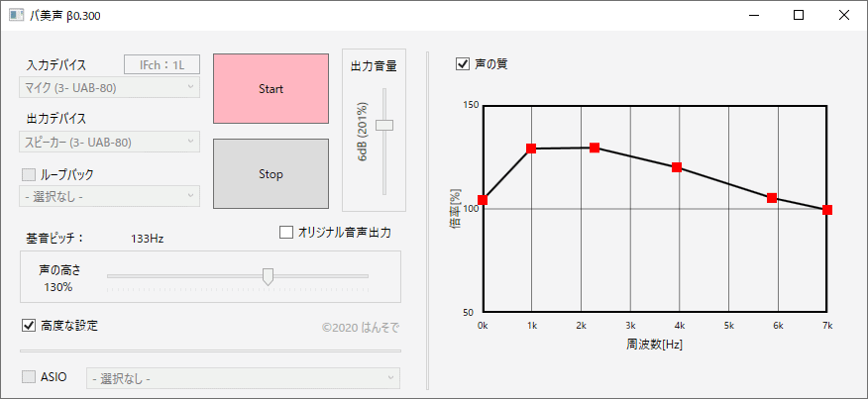868x399 pixels.
Task: Click the red graph point at 1k
Action: 531,149
